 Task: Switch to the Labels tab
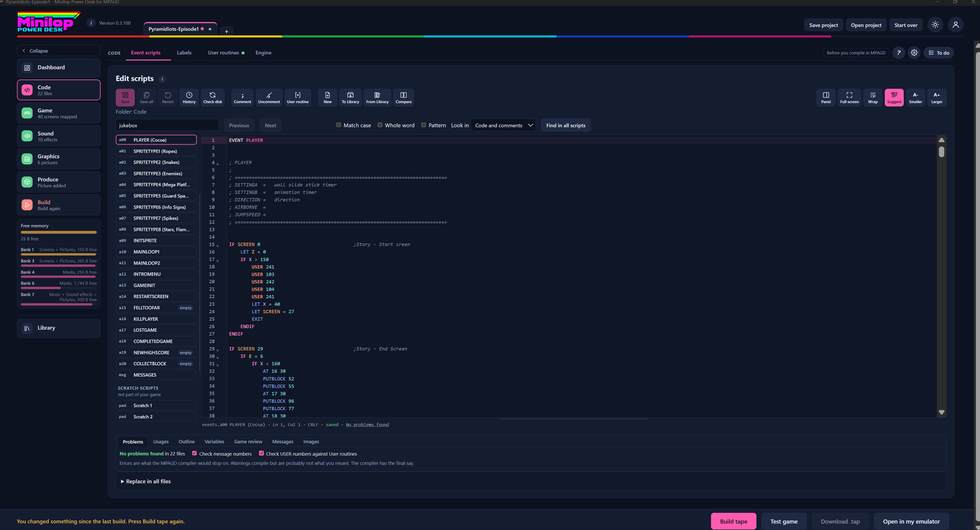pos(184,53)
